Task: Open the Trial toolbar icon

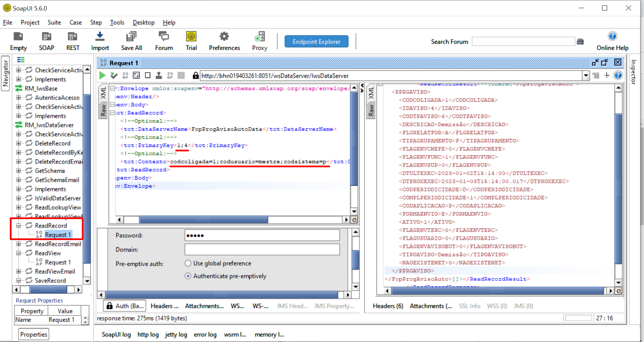Action: click(191, 41)
